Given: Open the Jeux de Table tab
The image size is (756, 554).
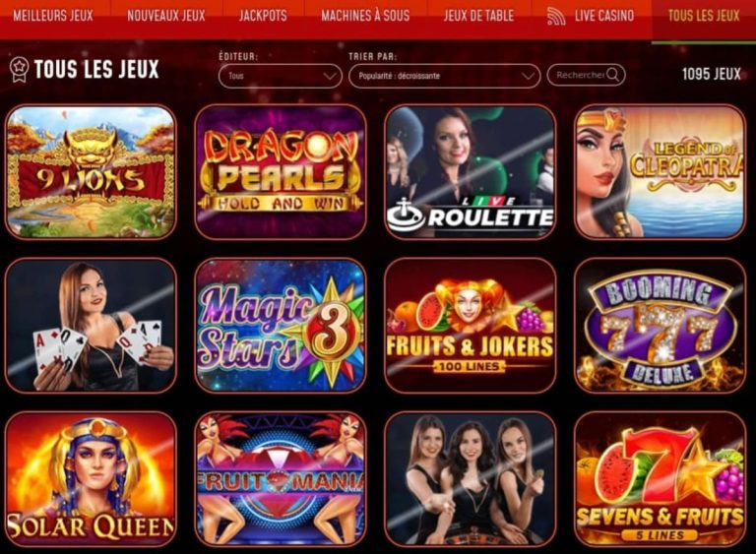Looking at the screenshot, I should coord(478,16).
